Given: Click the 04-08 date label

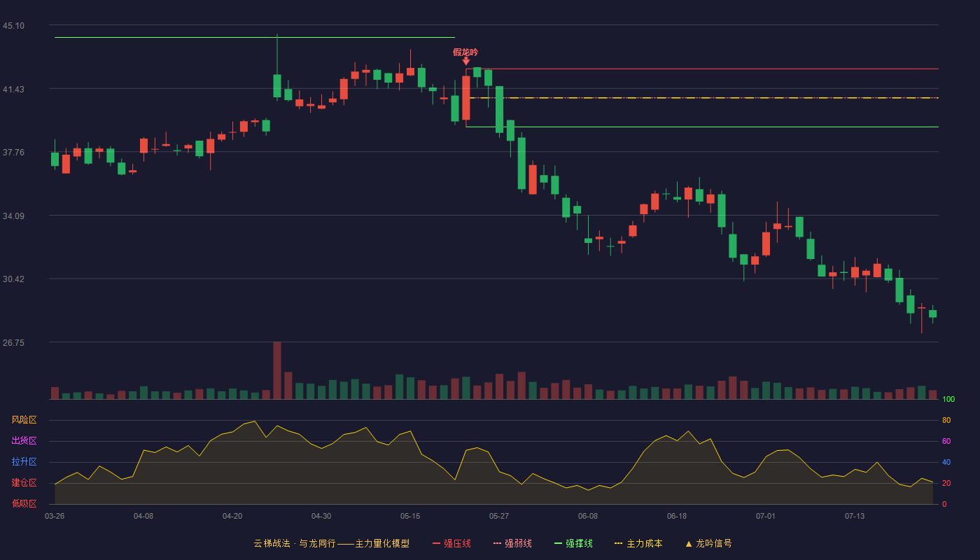Looking at the screenshot, I should [x=143, y=516].
